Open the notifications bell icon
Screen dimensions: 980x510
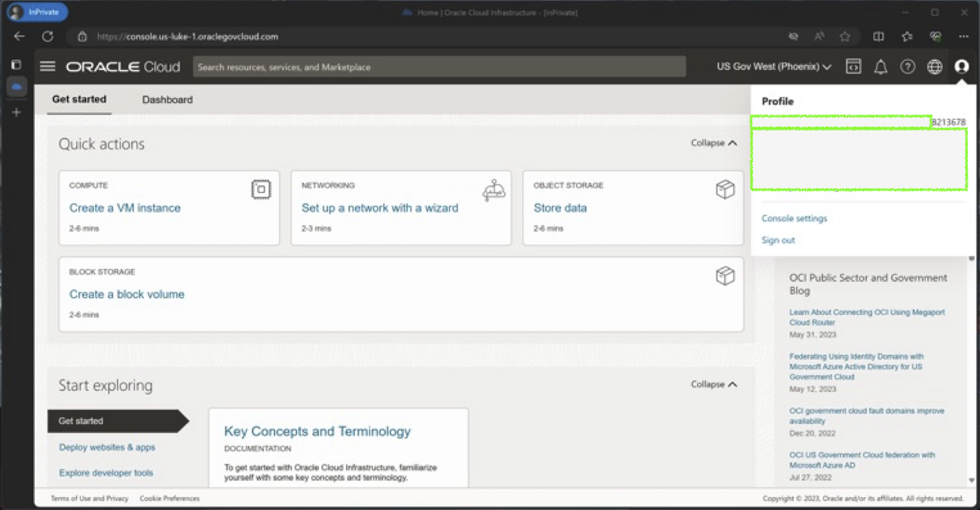coord(880,67)
